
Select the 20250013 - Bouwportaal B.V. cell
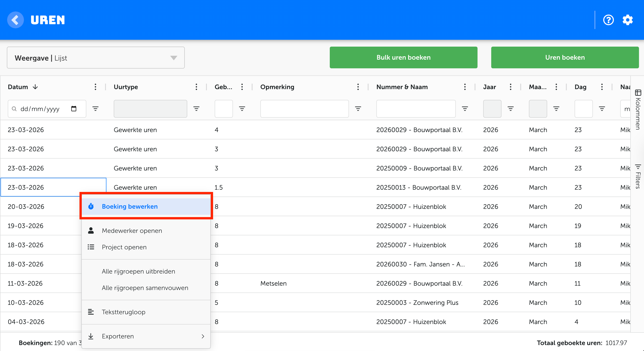click(x=422, y=187)
